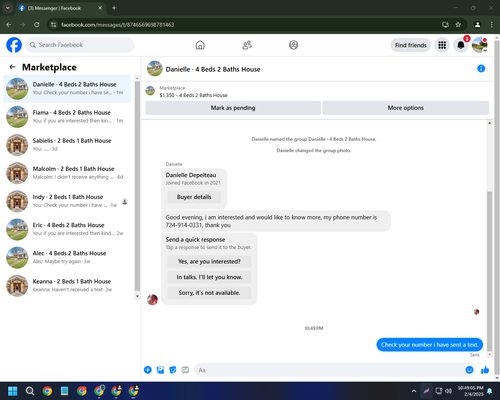Open the Home feed icon
Image resolution: width=500 pixels, height=400 pixels.
200,45
